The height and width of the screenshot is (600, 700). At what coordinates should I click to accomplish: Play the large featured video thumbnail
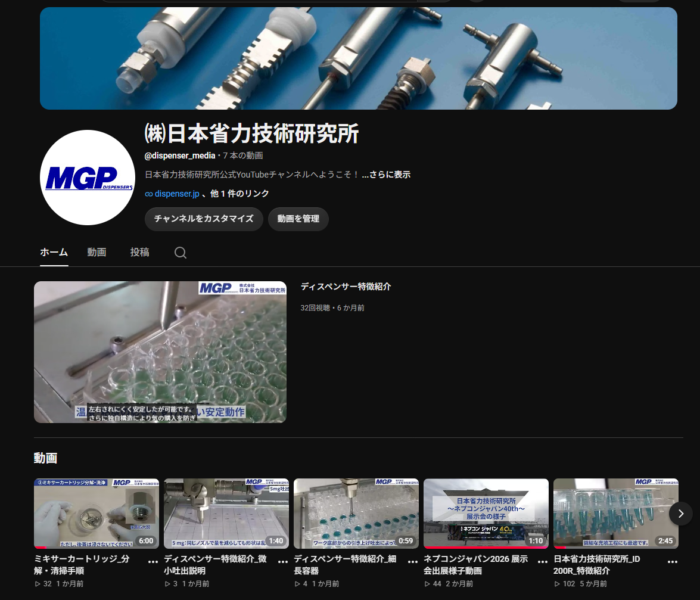point(160,352)
